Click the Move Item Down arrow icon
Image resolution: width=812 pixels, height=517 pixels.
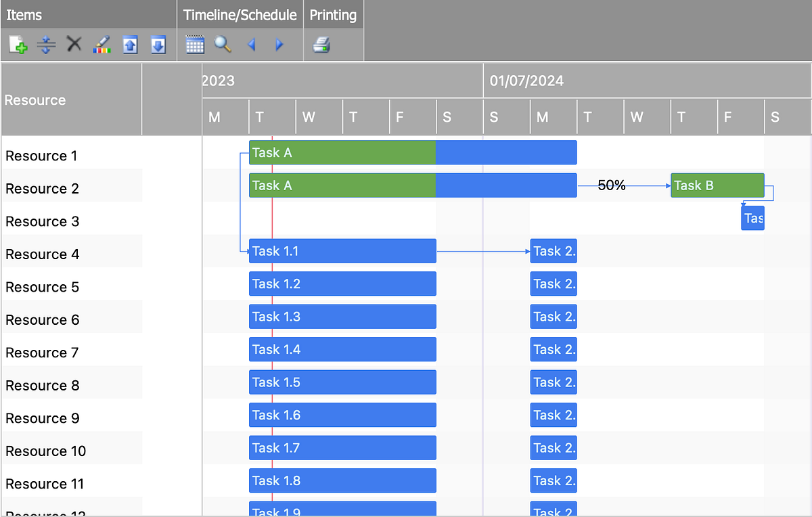158,44
